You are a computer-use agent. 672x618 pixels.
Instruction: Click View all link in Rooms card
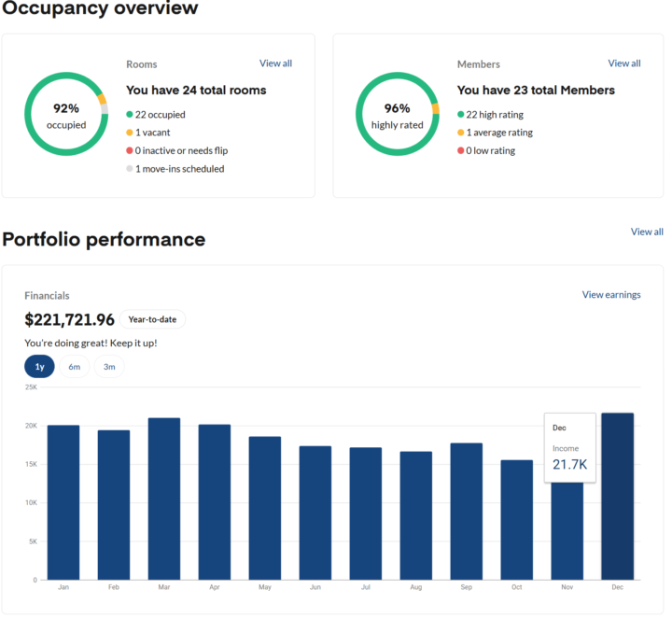click(275, 63)
